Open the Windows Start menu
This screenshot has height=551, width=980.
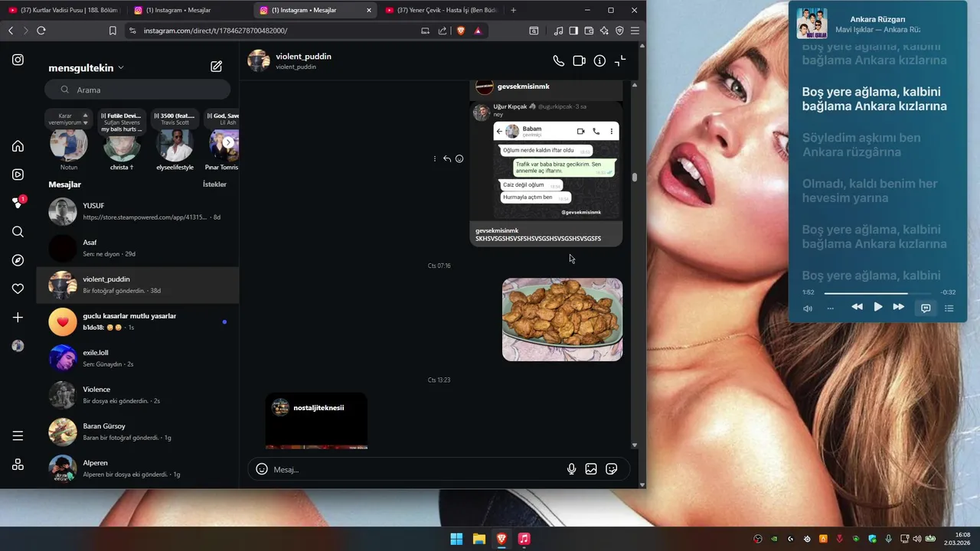click(x=456, y=539)
